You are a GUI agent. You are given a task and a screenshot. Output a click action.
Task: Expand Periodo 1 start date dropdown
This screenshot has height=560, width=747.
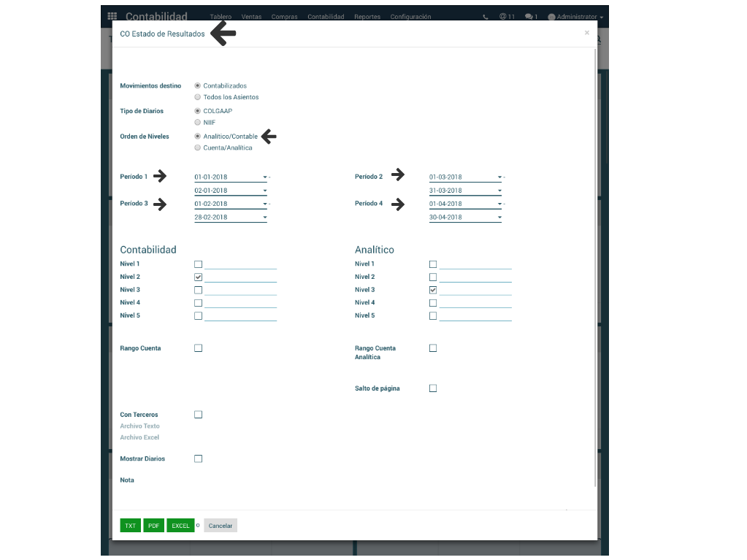click(x=264, y=177)
